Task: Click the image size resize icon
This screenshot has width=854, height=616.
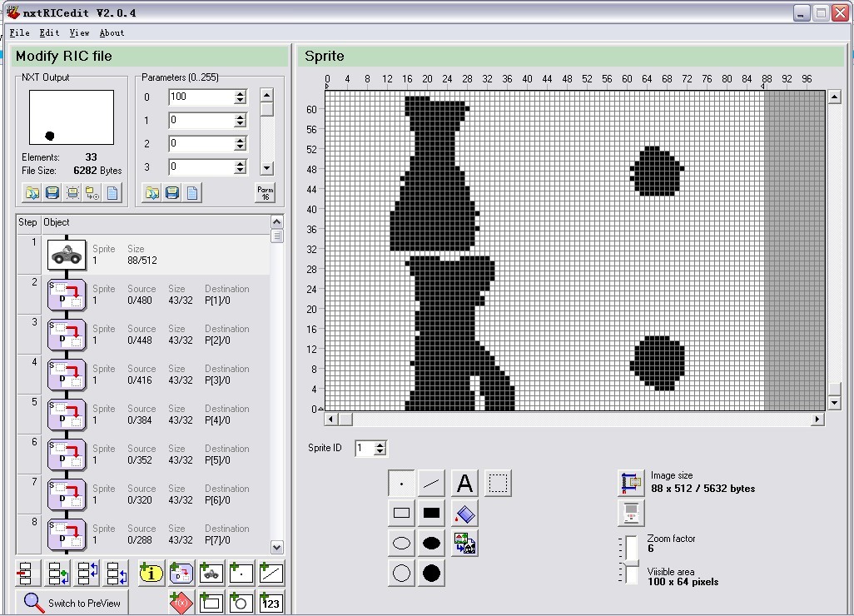Action: [x=631, y=483]
